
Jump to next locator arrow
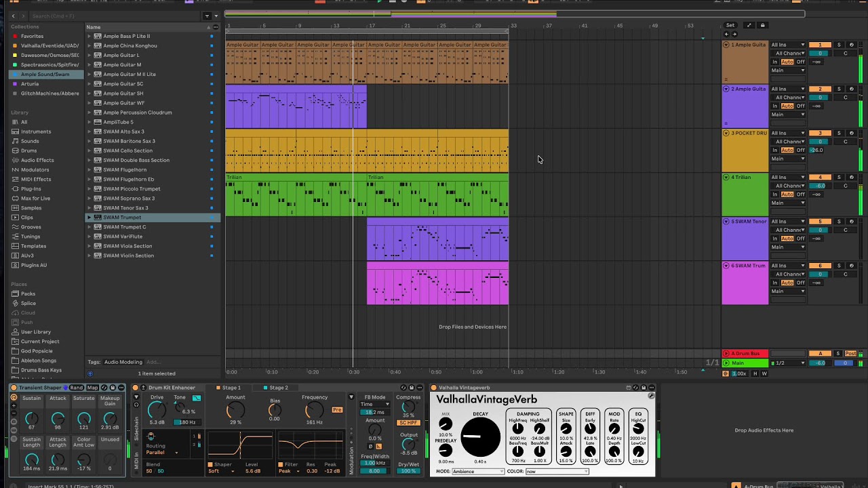pos(734,34)
